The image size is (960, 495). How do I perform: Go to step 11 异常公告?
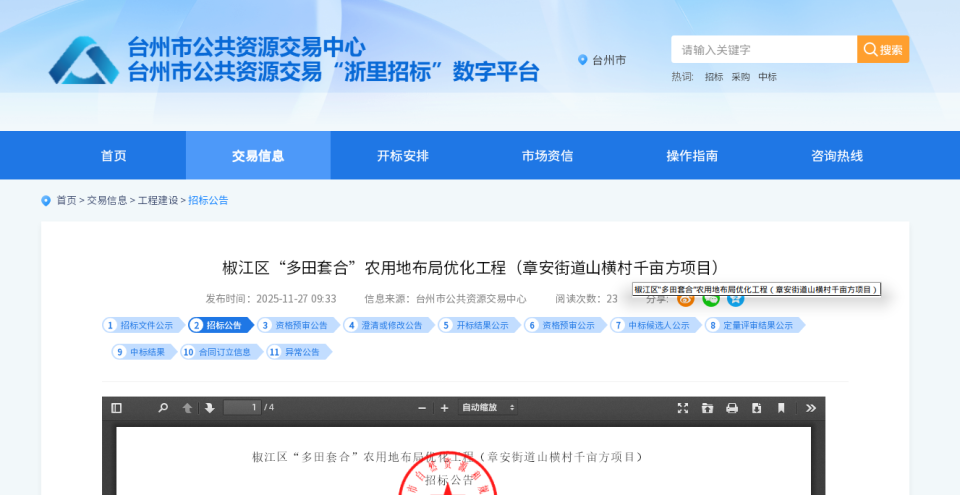tap(298, 352)
